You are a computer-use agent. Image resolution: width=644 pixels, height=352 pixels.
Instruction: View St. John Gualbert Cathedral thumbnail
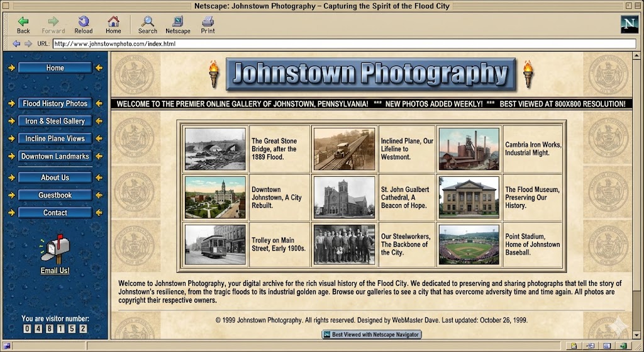pos(344,197)
